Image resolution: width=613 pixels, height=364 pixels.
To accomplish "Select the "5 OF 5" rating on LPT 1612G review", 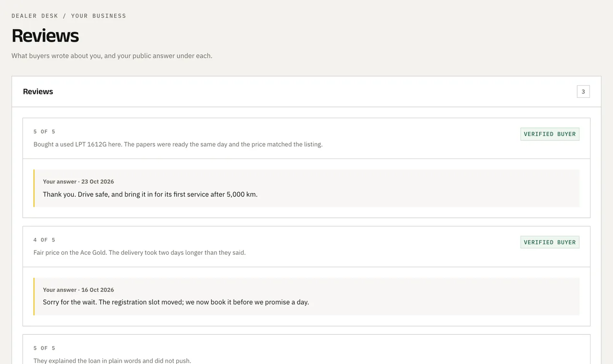I will pos(44,132).
